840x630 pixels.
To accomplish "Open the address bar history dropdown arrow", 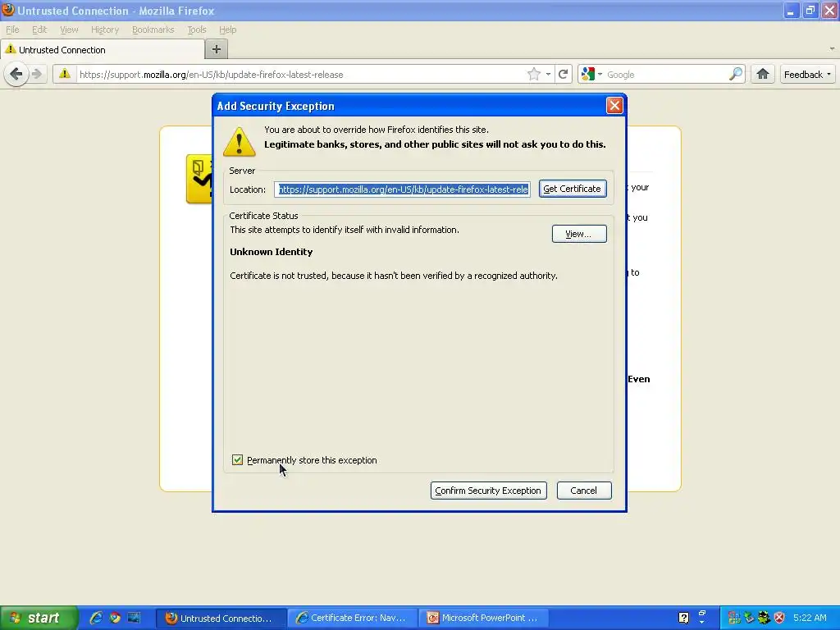I will coord(548,75).
